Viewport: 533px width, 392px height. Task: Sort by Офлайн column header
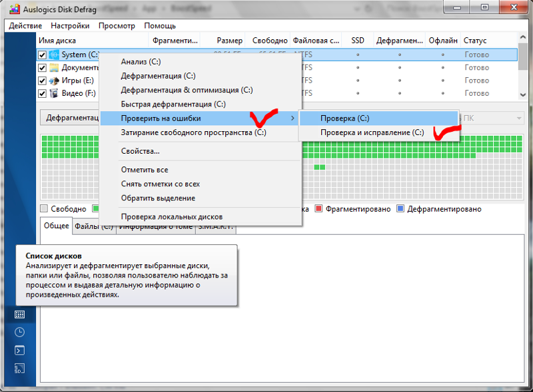pos(443,41)
